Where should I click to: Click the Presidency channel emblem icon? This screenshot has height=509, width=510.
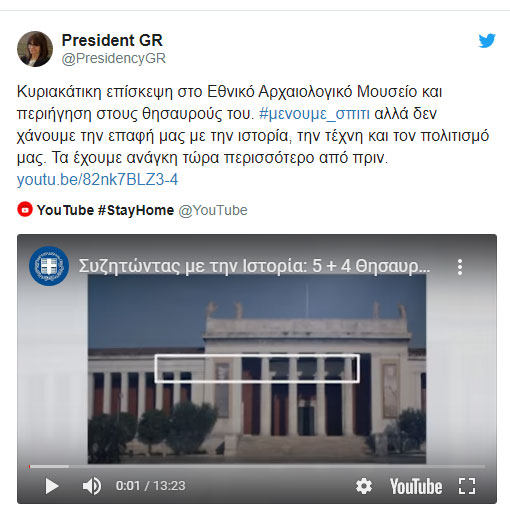coord(49,266)
